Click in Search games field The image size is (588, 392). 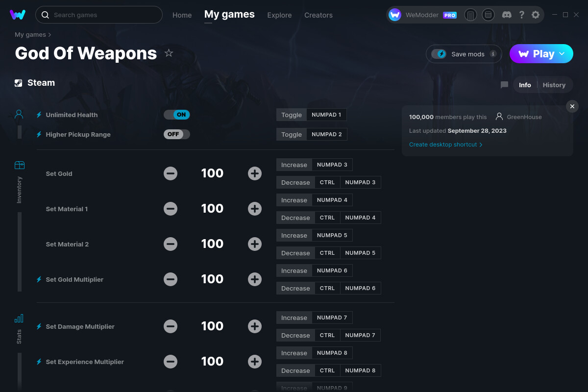click(x=99, y=15)
